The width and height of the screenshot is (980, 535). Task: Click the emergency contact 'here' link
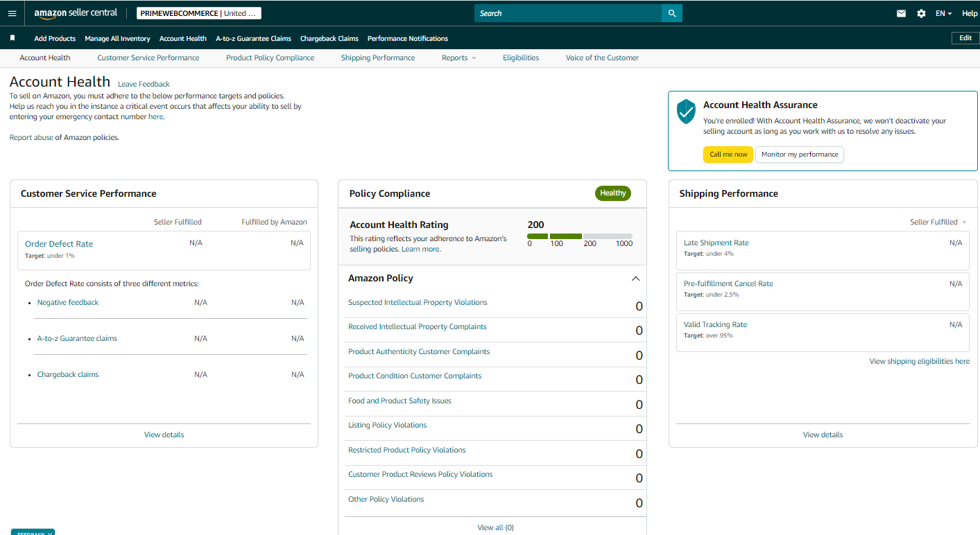coord(156,116)
